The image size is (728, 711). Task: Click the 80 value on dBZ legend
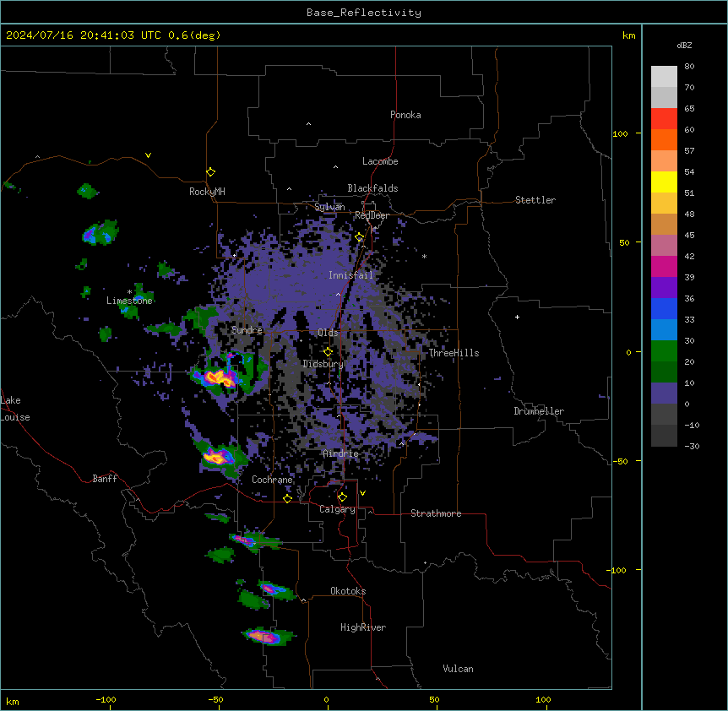689,67
